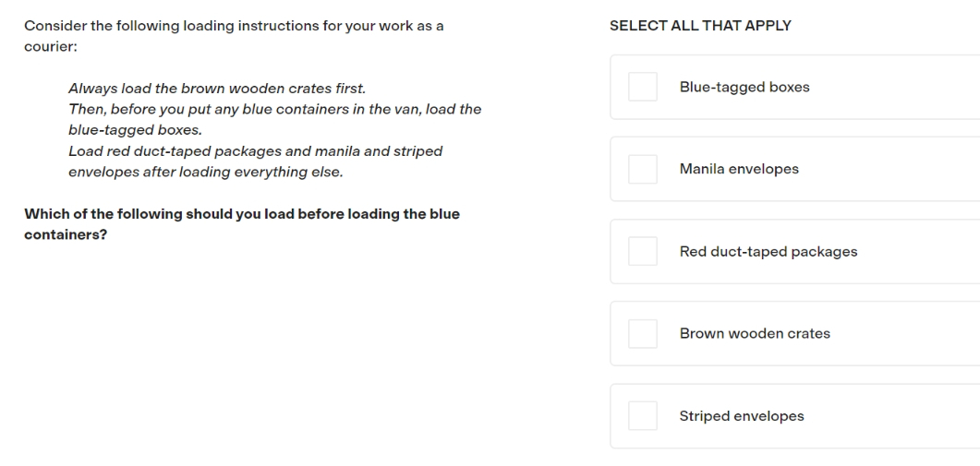The height and width of the screenshot is (466, 980).
Task: Toggle the Striped envelopes checkbox
Action: tap(643, 416)
